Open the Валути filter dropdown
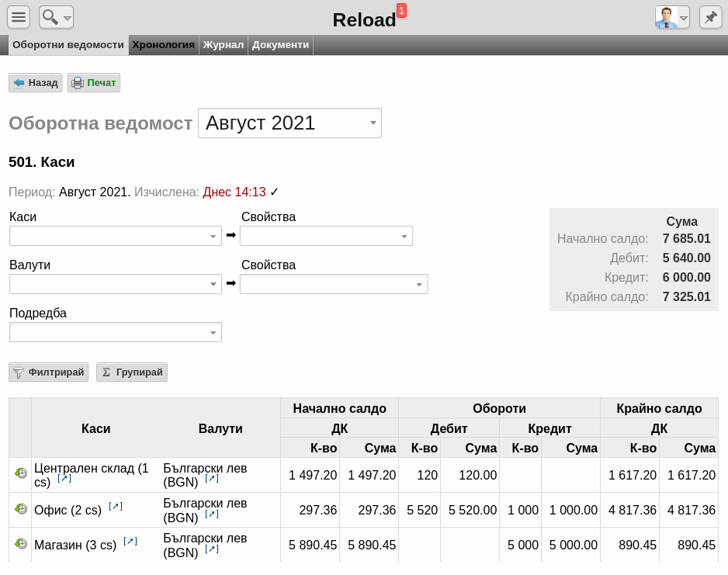728x575 pixels. pyautogui.click(x=115, y=284)
